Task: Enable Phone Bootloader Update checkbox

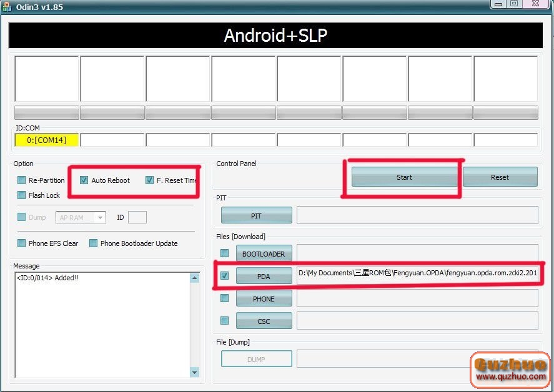Action: tap(93, 243)
